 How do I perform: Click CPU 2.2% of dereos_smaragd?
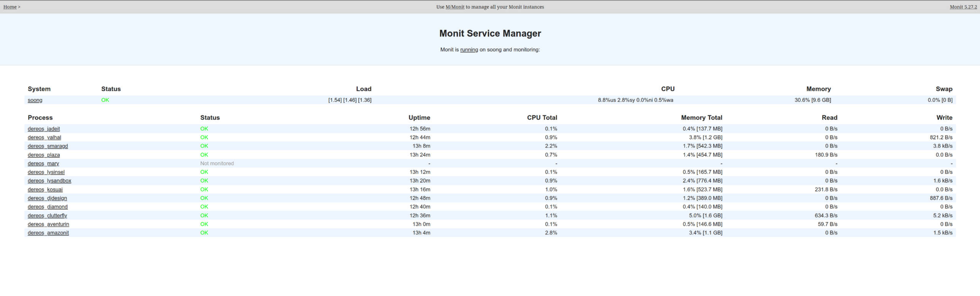[551, 146]
